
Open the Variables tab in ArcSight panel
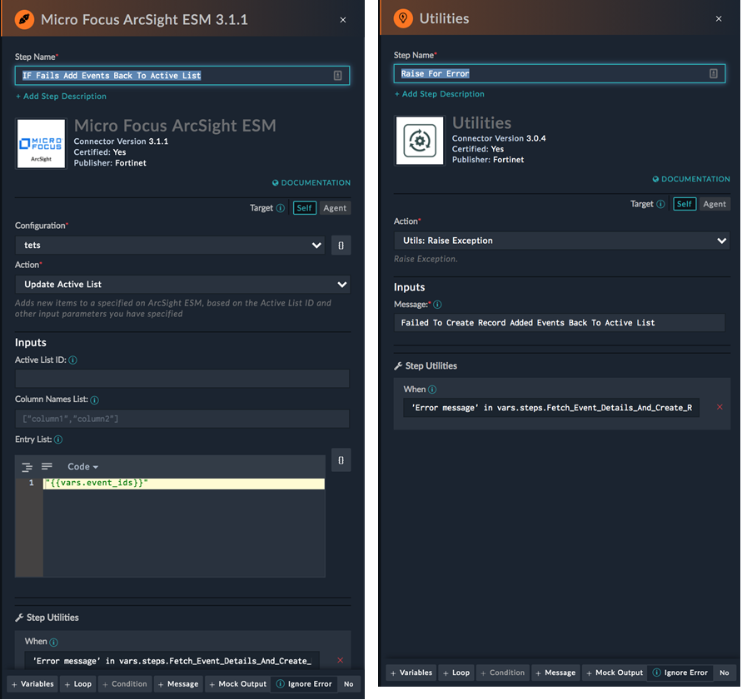pyautogui.click(x=32, y=684)
